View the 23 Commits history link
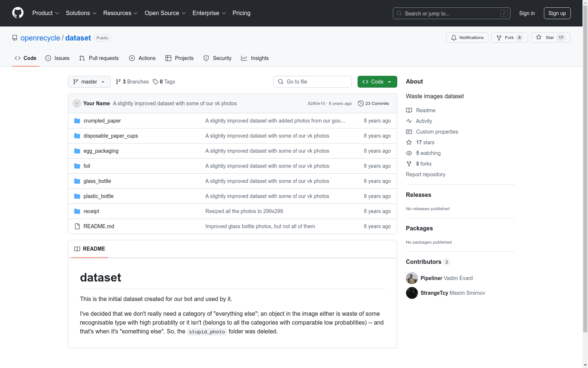Viewport: 588px width, 368px height. pos(373,103)
